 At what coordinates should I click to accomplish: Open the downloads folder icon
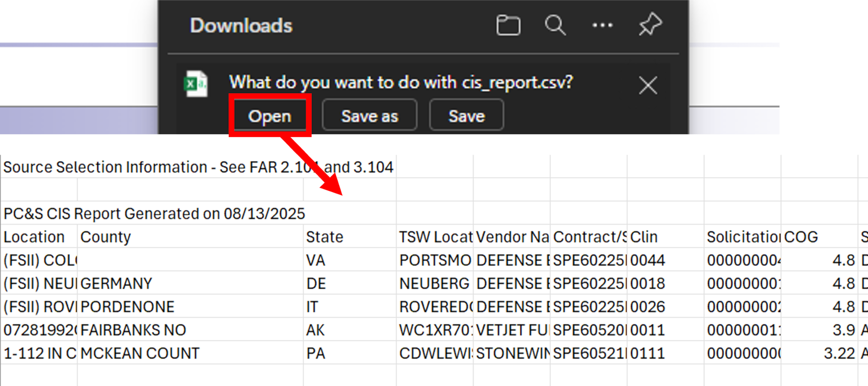[x=508, y=25]
